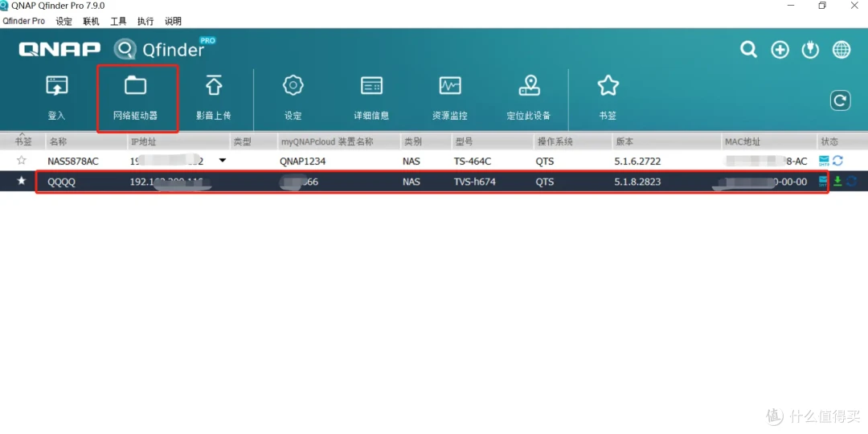Sort by 类型 column header

point(253,141)
